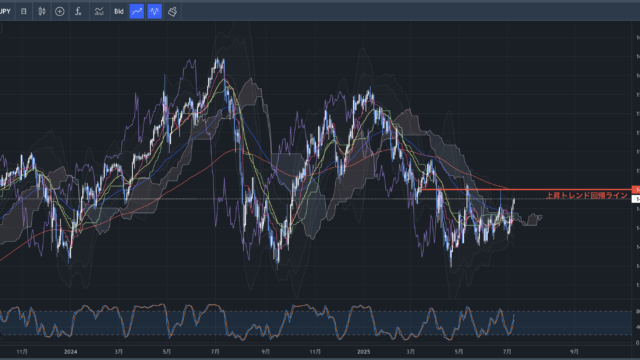
Task: Open the indicator templates chart icon
Action: coord(99,11)
